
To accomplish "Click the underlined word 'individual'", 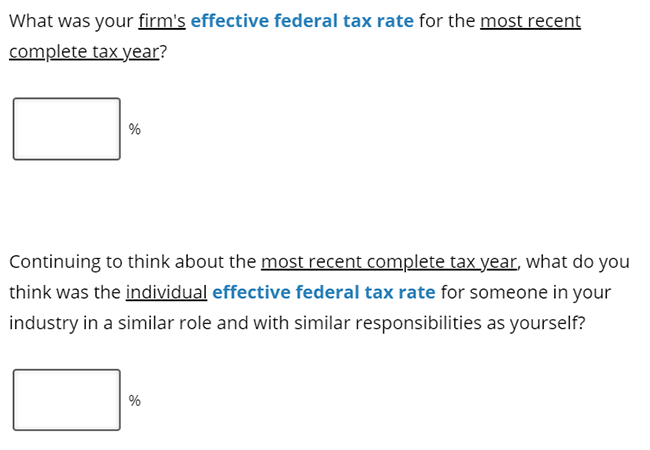I will [167, 292].
